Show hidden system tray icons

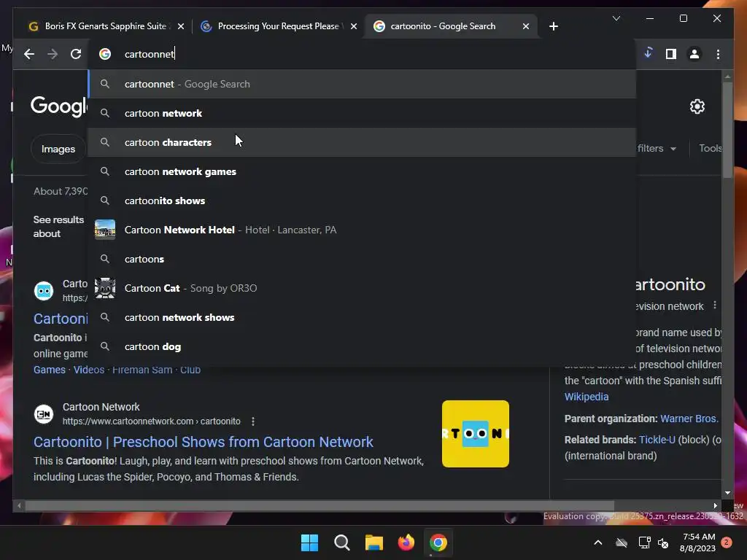click(598, 542)
